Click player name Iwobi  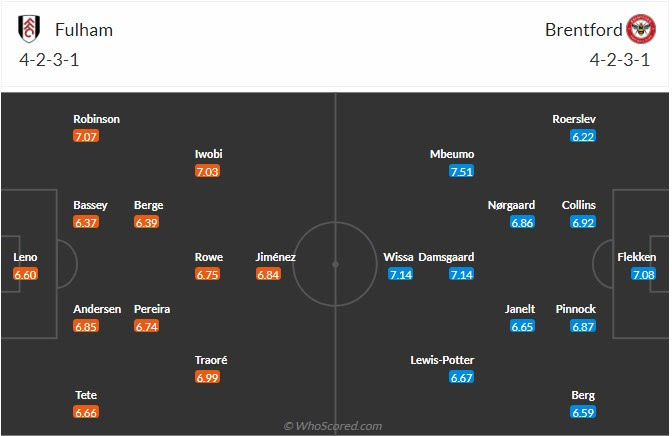click(x=209, y=154)
